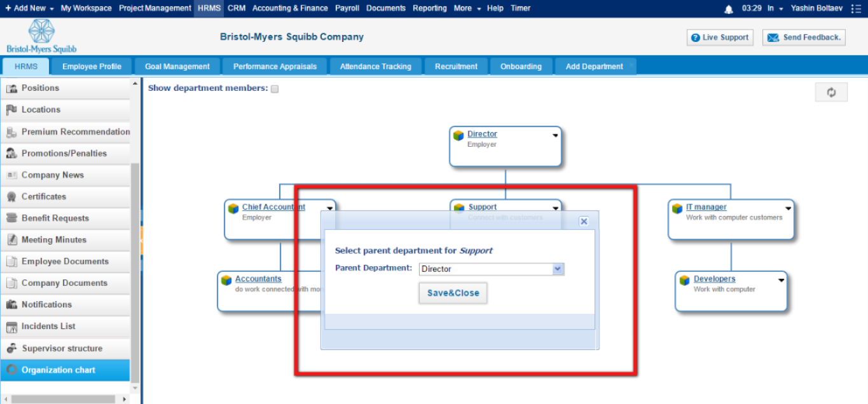Click the cube icon on the Chief Accountant node

tap(233, 208)
